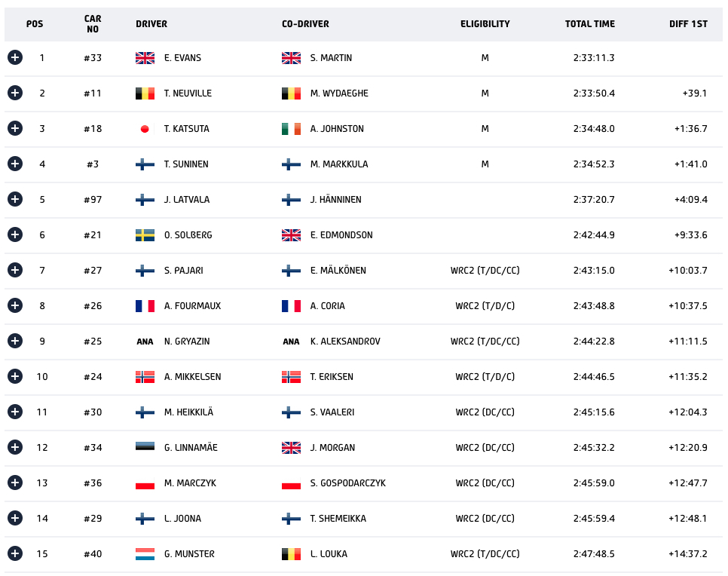
Task: Expand position 15 G. Munster row
Action: 15,553
